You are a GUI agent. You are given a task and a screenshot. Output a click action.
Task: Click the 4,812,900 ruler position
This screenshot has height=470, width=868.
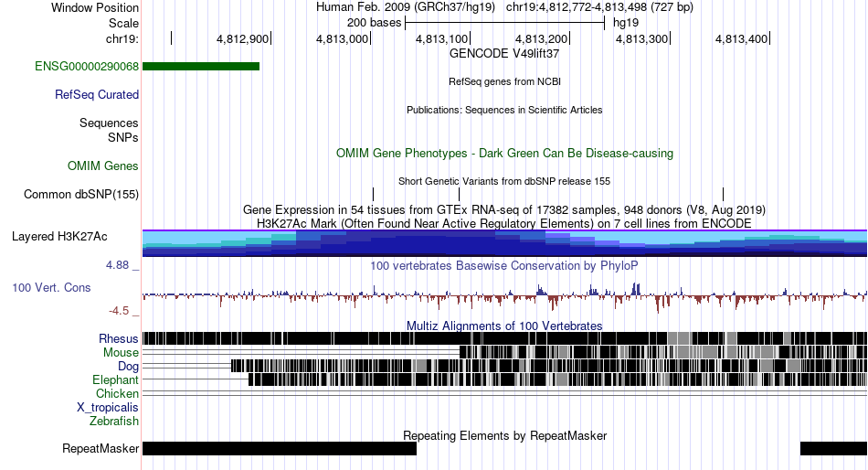(242, 38)
